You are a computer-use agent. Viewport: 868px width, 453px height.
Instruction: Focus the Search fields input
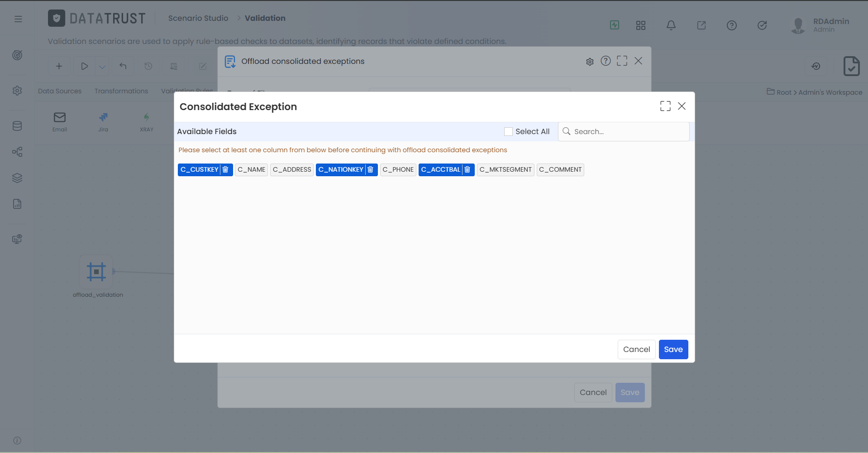click(624, 131)
